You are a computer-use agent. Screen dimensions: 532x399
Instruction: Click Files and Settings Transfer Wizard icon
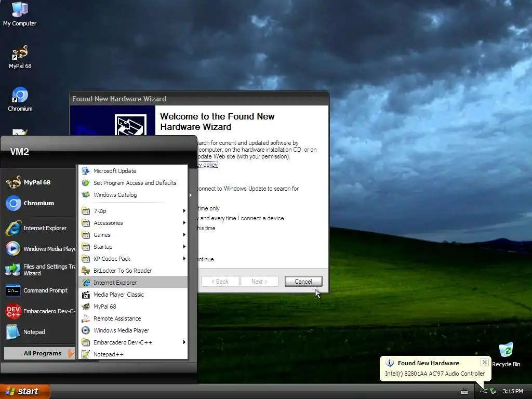click(x=13, y=270)
